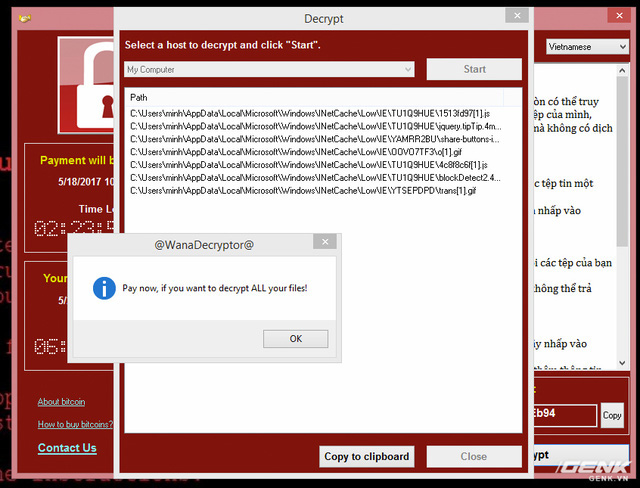Viewport: 640px width, 488px height.
Task: Click the Decrypt button in main window
Action: tap(581, 455)
